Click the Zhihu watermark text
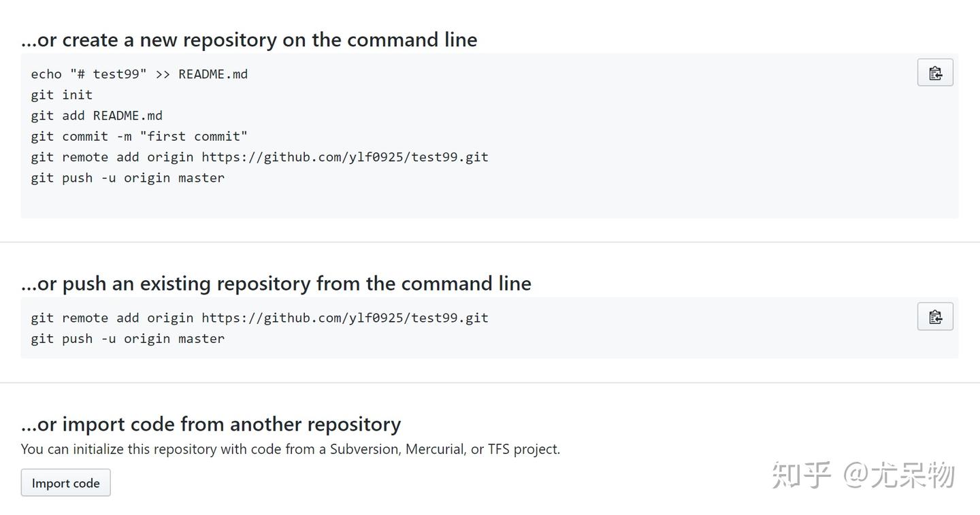Screen dimensions: 980x515 [x=863, y=475]
